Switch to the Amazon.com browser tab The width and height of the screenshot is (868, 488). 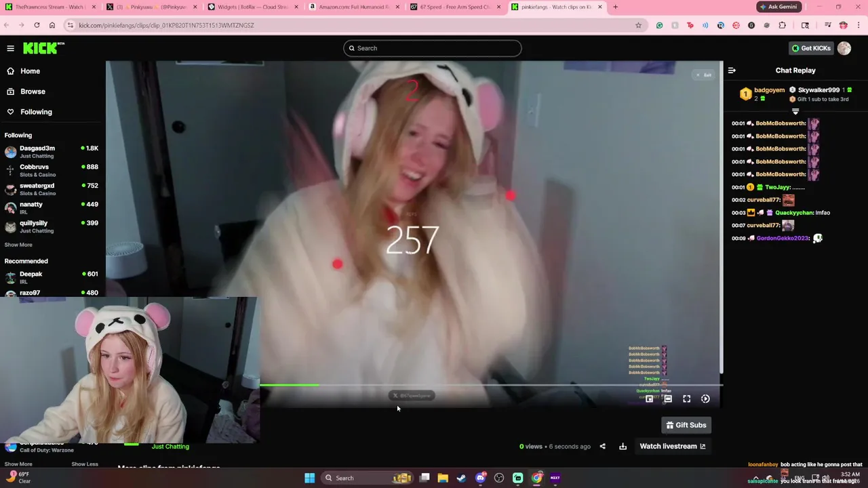355,7
